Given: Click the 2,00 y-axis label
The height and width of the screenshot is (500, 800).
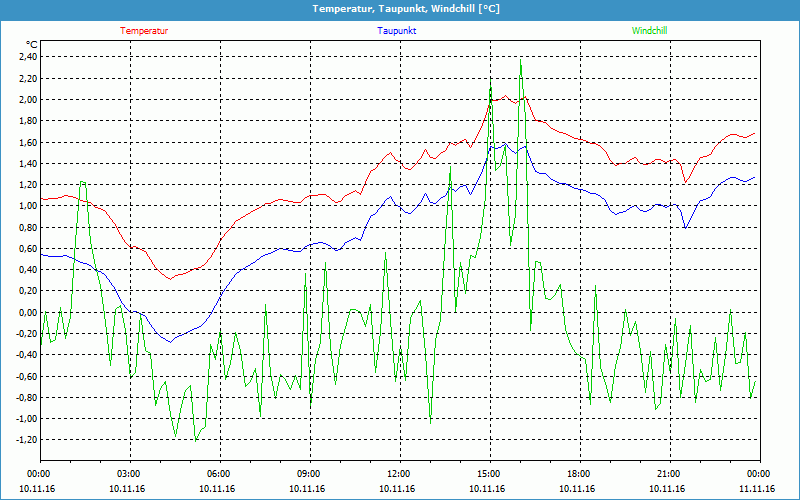Looking at the screenshot, I should [x=28, y=99].
